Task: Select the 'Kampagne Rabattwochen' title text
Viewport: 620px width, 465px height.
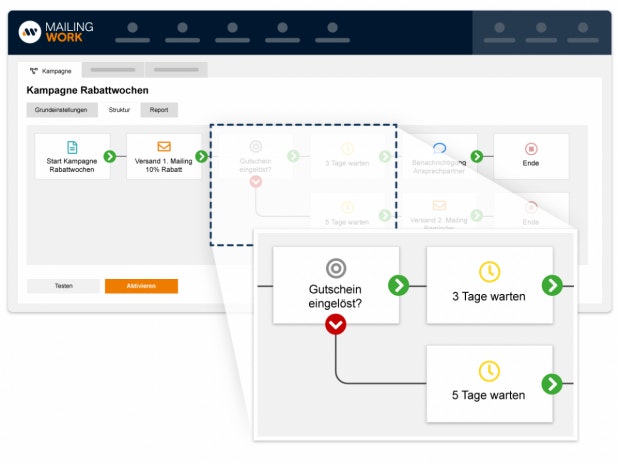Action: coord(87,91)
